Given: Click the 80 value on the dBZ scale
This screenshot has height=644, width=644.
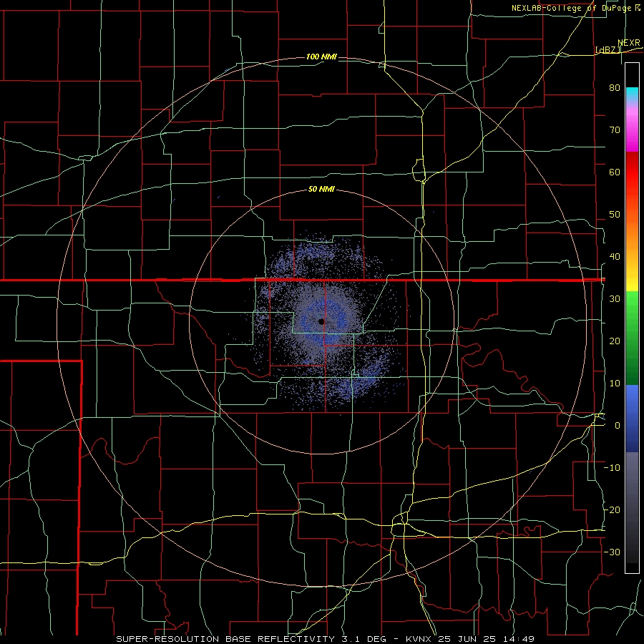Looking at the screenshot, I should (x=615, y=88).
